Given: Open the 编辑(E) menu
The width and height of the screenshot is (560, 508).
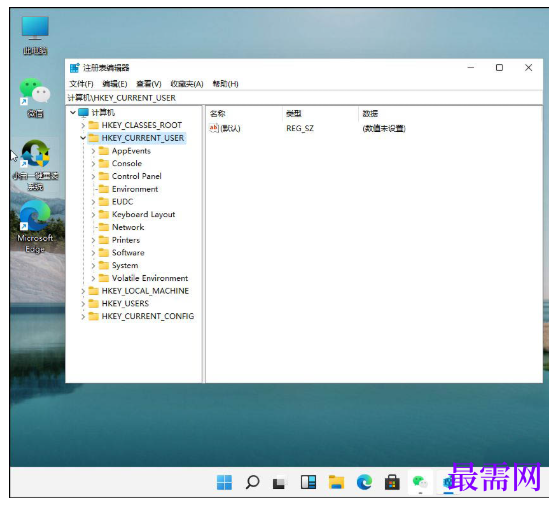Looking at the screenshot, I should tap(115, 84).
